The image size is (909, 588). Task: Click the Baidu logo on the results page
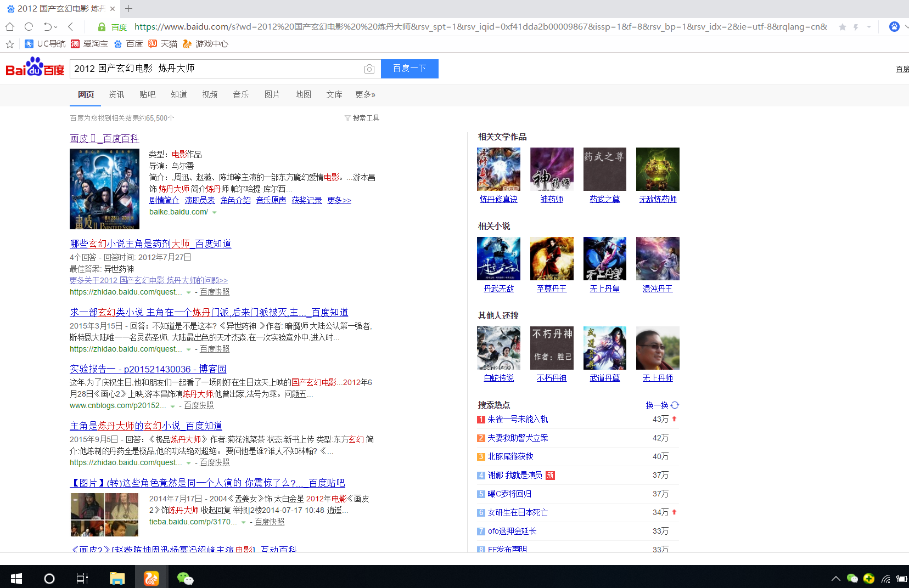(35, 67)
